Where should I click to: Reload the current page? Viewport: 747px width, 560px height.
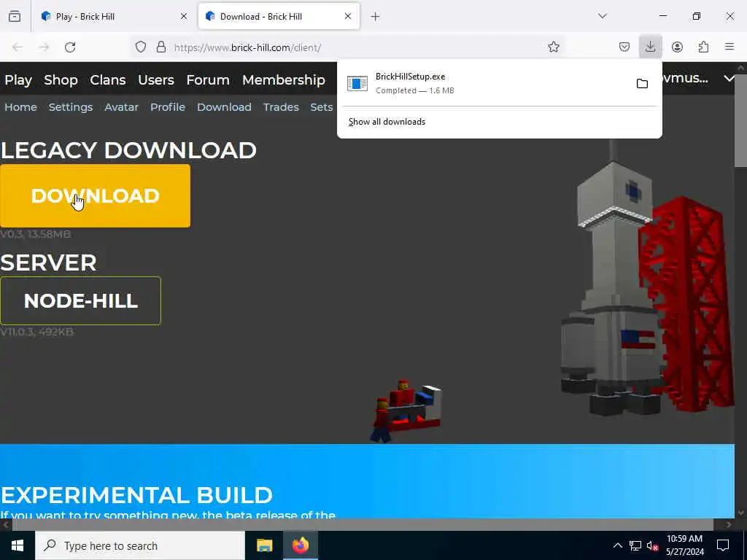click(x=70, y=47)
